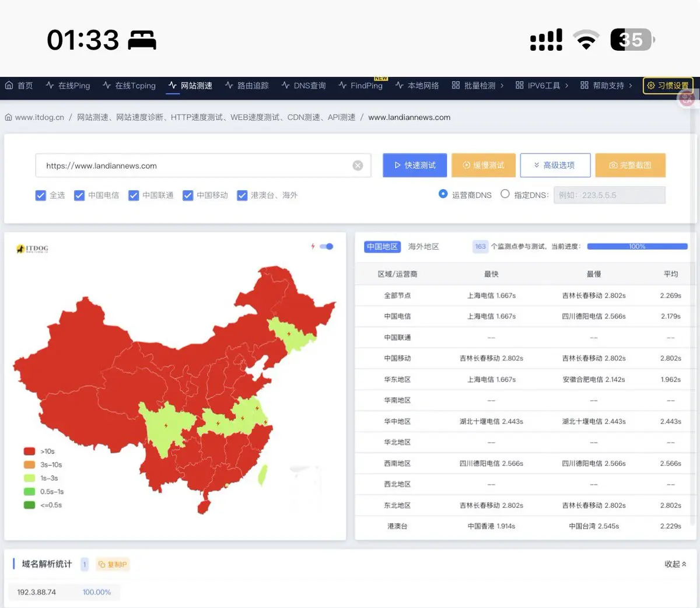Click the ITDOG logo on the map
Image resolution: width=700 pixels, height=608 pixels.
click(x=33, y=249)
